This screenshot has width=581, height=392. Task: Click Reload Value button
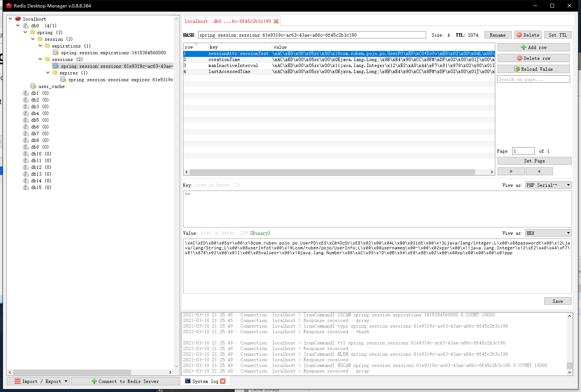pyautogui.click(x=533, y=69)
